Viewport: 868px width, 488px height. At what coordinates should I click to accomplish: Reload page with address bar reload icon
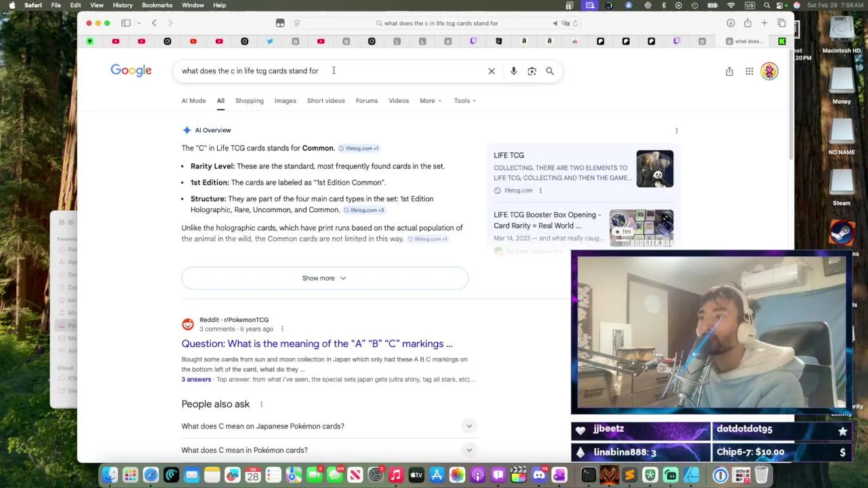(x=575, y=23)
